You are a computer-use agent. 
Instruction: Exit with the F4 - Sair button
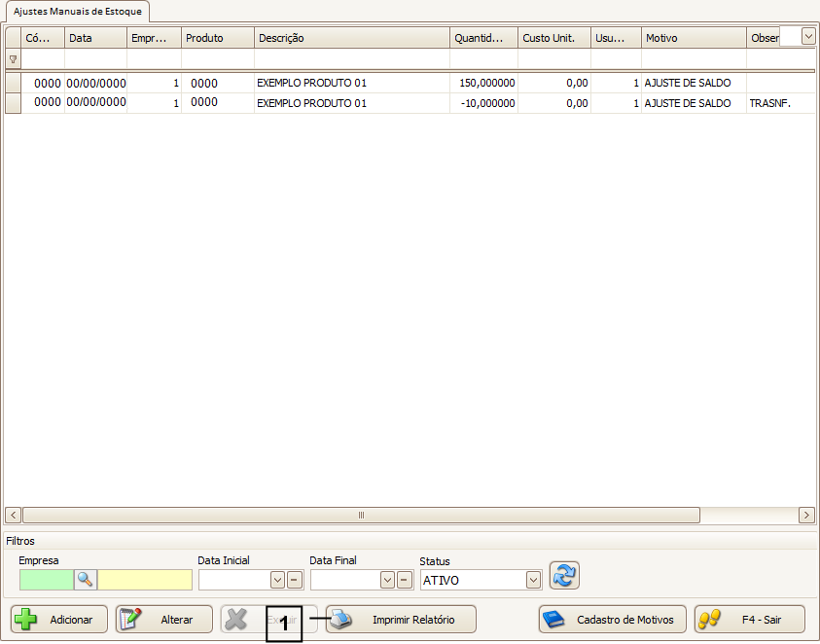click(750, 620)
